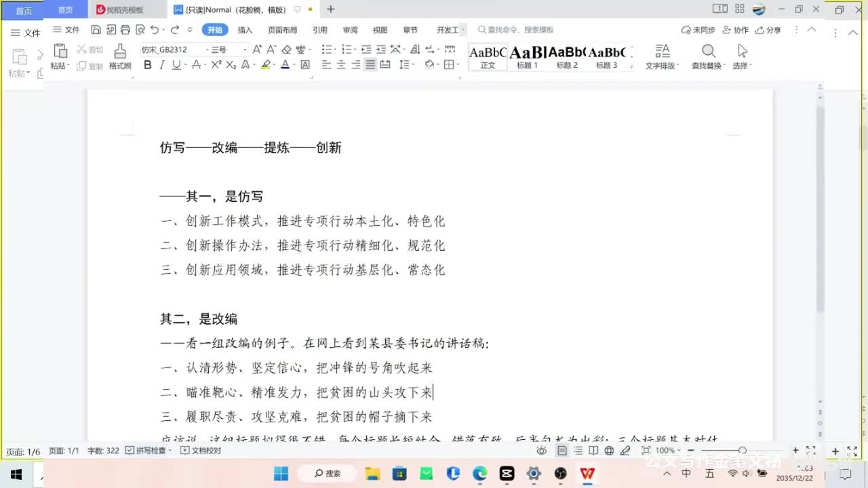This screenshot has width=868, height=488.
Task: Click the 协作 Collaborate button
Action: click(x=736, y=30)
